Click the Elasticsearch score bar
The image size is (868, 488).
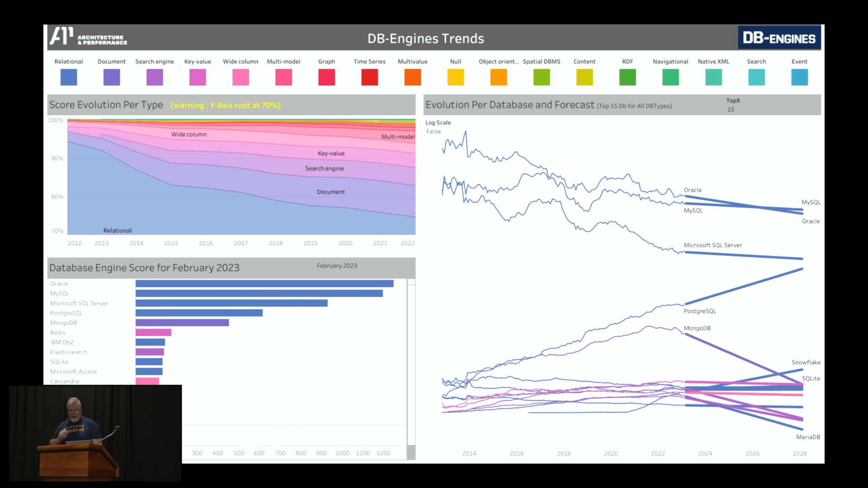pyautogui.click(x=150, y=352)
